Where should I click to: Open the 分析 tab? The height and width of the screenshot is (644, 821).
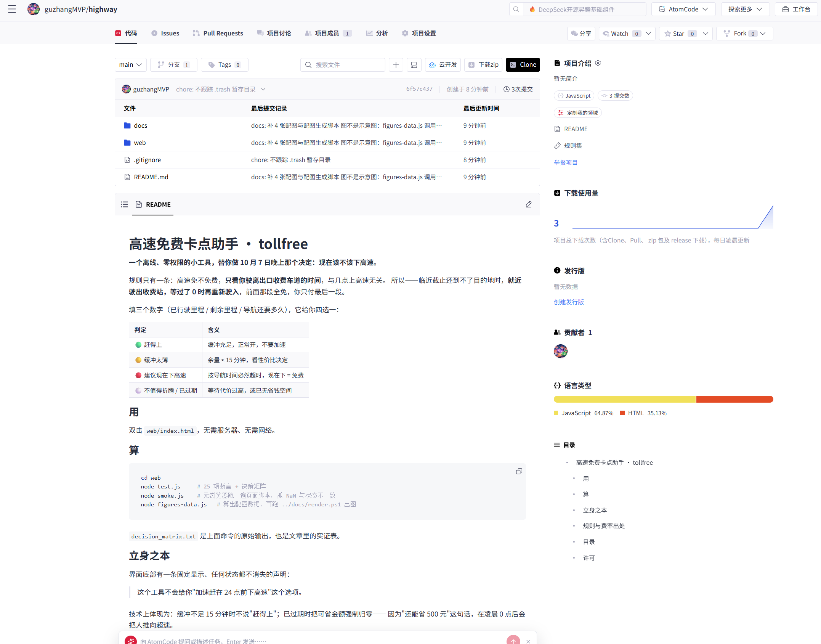pos(377,33)
